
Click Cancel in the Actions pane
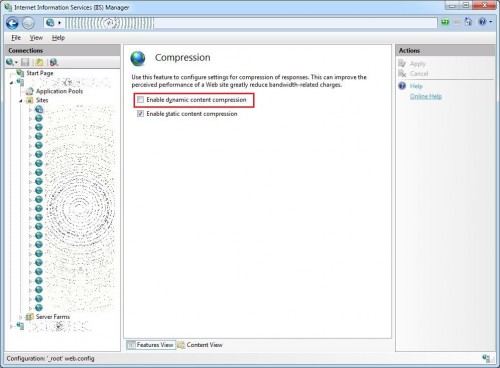[419, 73]
